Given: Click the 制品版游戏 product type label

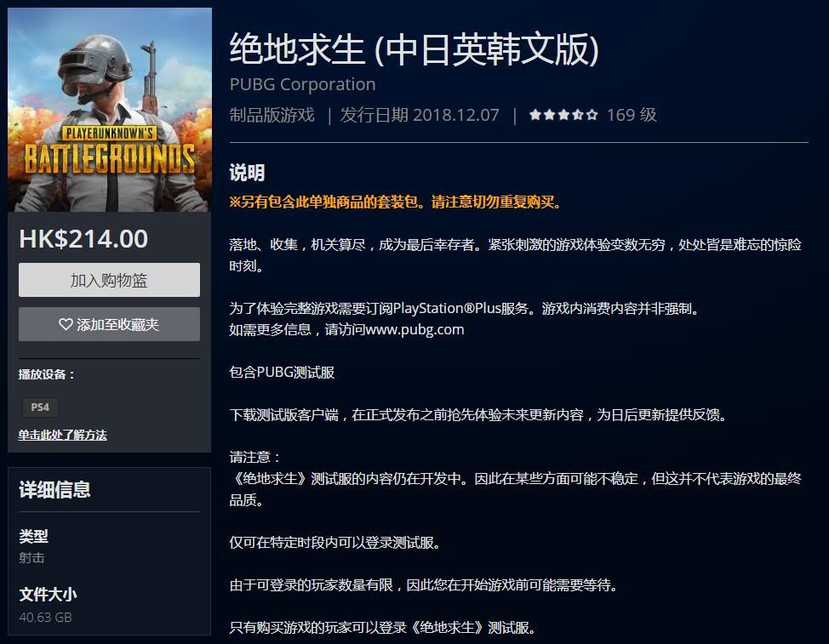Looking at the screenshot, I should pyautogui.click(x=272, y=115).
